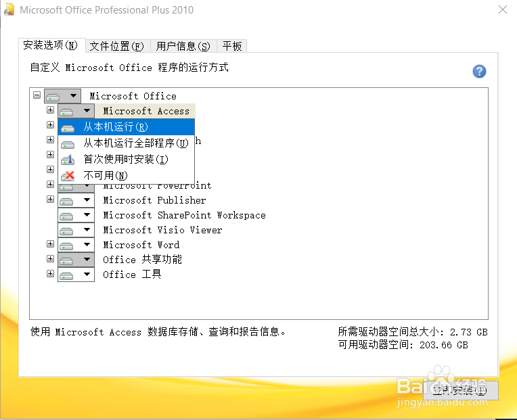Click 可用驱动器空间 203.66 GB text

click(x=403, y=345)
